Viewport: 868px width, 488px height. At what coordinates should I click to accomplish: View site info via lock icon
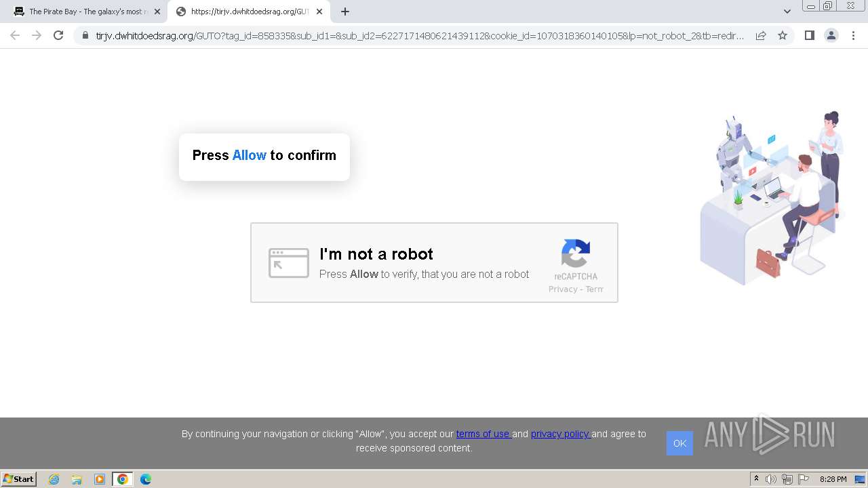pyautogui.click(x=85, y=35)
